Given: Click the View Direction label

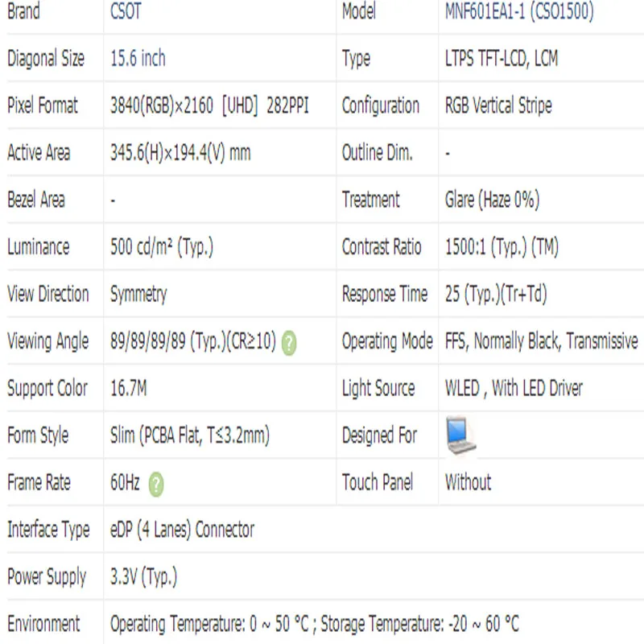Looking at the screenshot, I should [48, 294].
